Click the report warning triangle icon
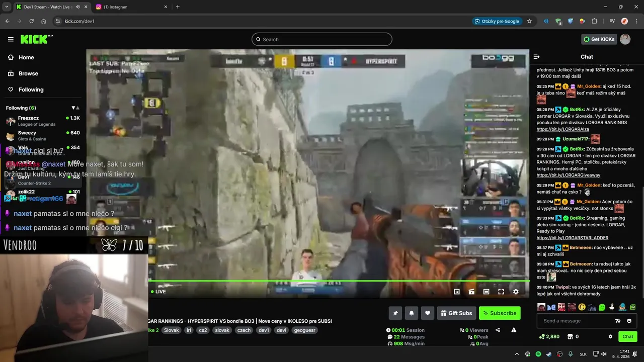 click(514, 330)
